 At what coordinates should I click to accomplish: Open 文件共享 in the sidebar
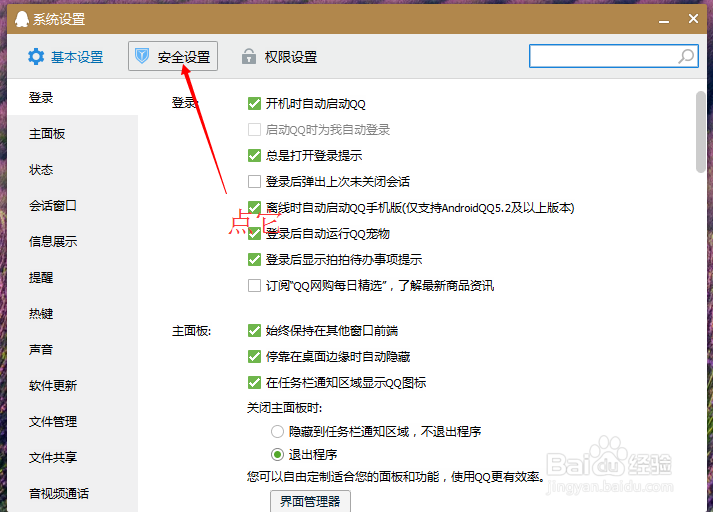pyautogui.click(x=73, y=457)
